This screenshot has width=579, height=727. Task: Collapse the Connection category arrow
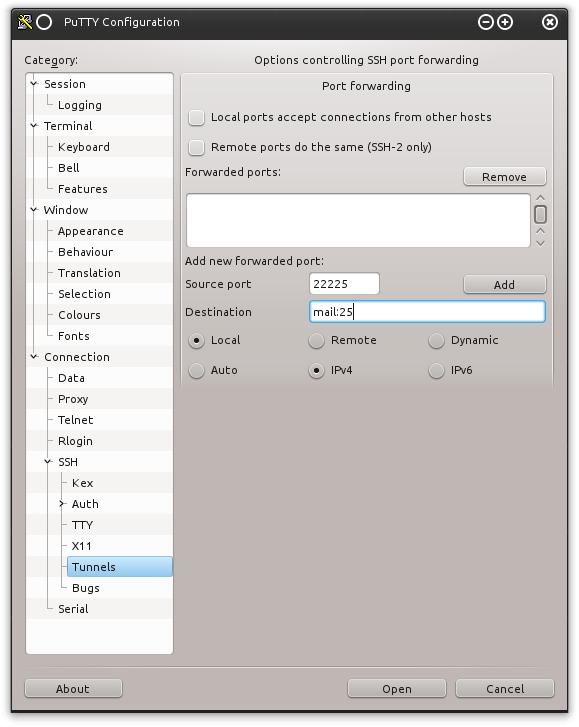(34, 357)
